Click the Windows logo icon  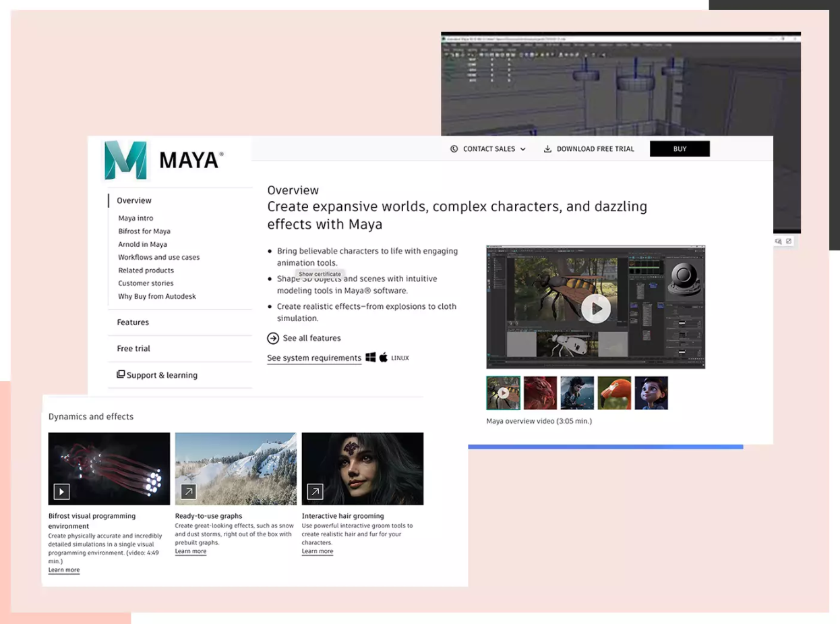point(371,358)
